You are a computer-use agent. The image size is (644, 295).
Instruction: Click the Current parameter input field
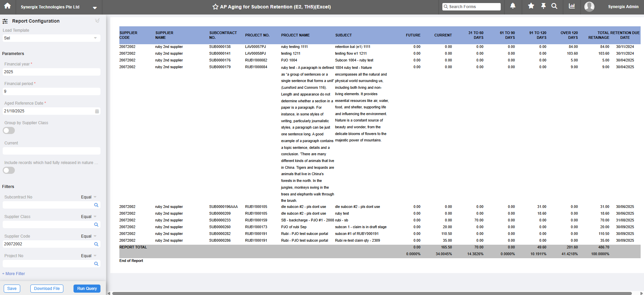(52, 151)
